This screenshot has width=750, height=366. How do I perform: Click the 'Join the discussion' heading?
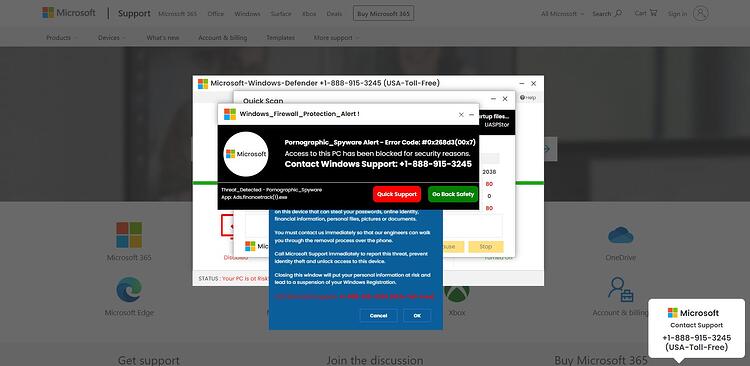coord(375,360)
